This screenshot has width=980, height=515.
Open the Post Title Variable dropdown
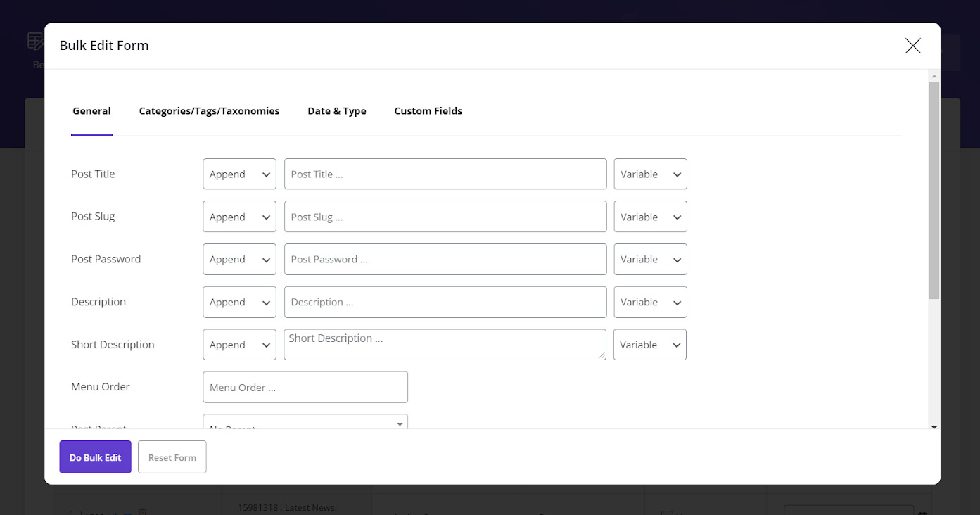click(x=650, y=174)
